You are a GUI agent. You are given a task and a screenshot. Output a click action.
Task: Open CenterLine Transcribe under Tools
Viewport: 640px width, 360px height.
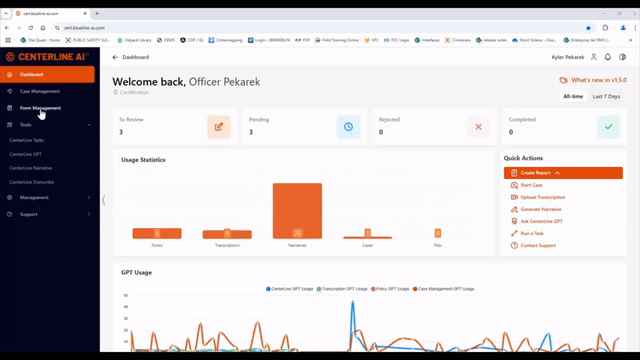tap(31, 182)
